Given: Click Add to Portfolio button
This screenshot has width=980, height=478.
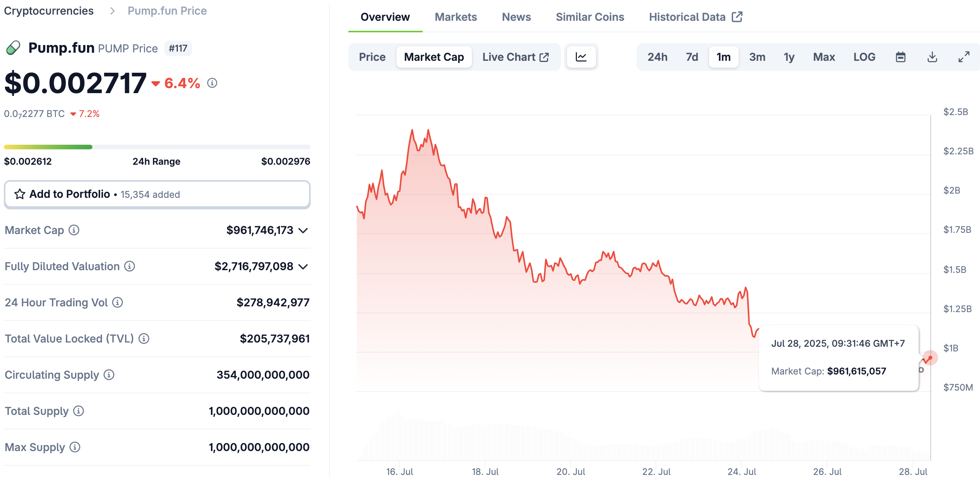Looking at the screenshot, I should [157, 194].
